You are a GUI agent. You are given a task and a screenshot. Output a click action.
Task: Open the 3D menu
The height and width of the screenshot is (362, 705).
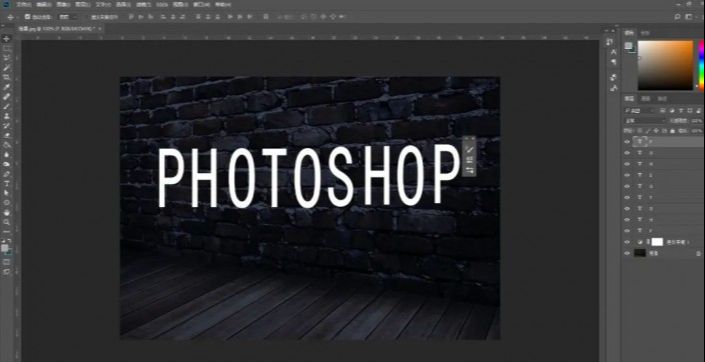pyautogui.click(x=162, y=4)
